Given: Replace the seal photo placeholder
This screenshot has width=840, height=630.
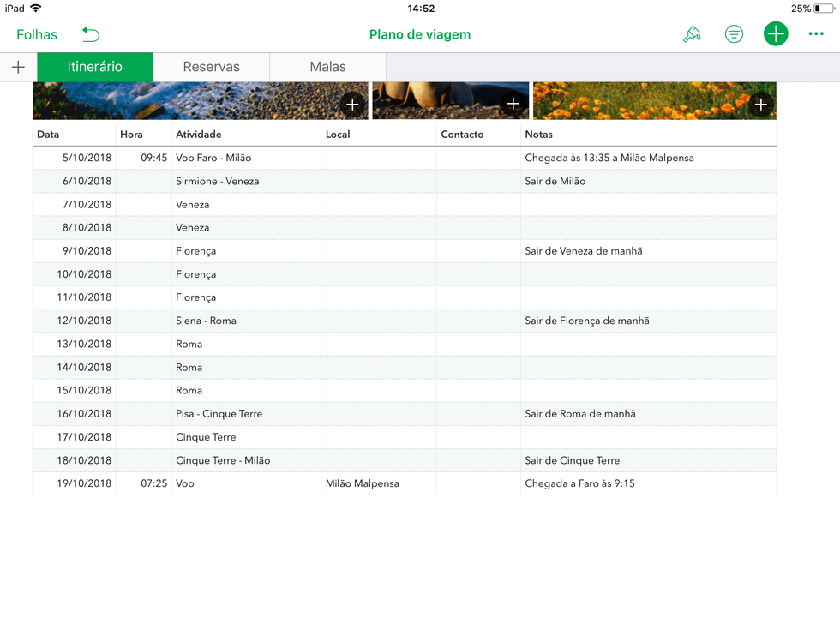Looking at the screenshot, I should coord(513,104).
